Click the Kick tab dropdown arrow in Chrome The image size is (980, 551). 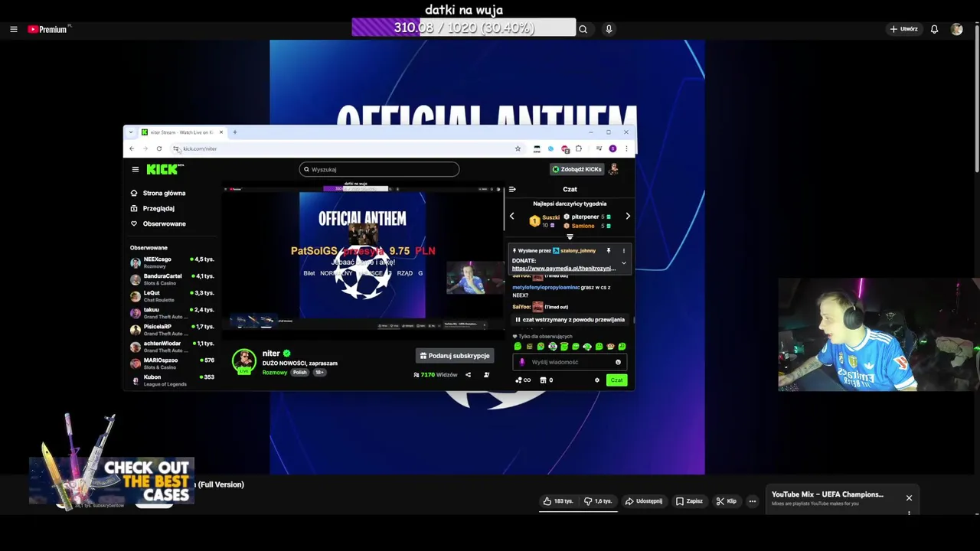[131, 132]
